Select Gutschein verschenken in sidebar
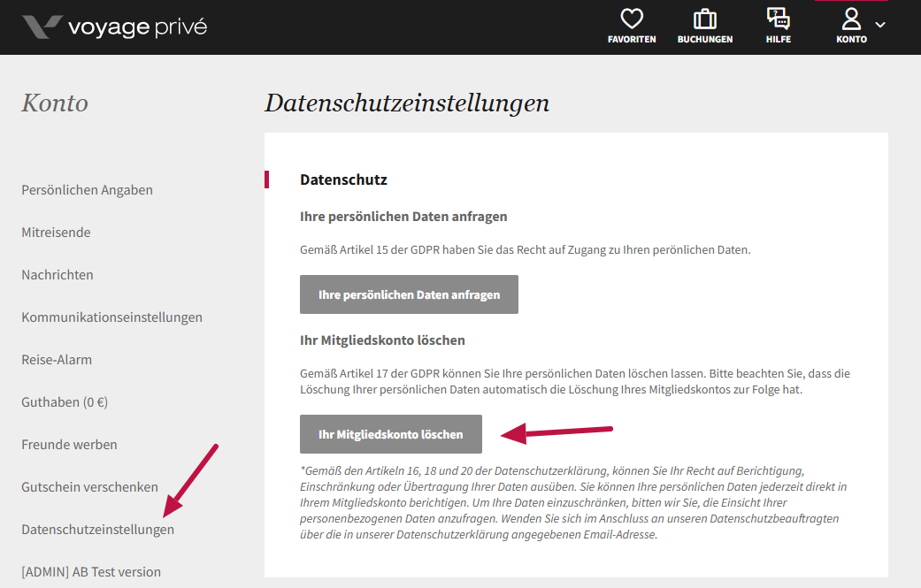Viewport: 921px width, 588px height. pyautogui.click(x=89, y=487)
